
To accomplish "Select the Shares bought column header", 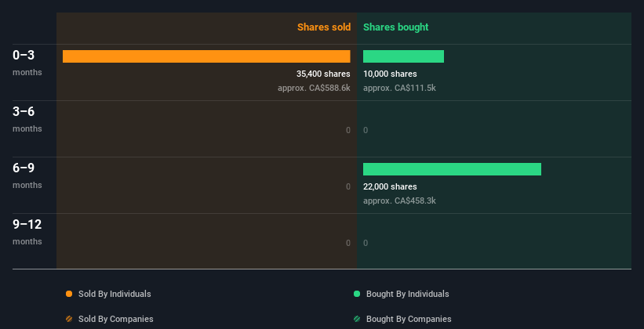I will click(x=395, y=27).
